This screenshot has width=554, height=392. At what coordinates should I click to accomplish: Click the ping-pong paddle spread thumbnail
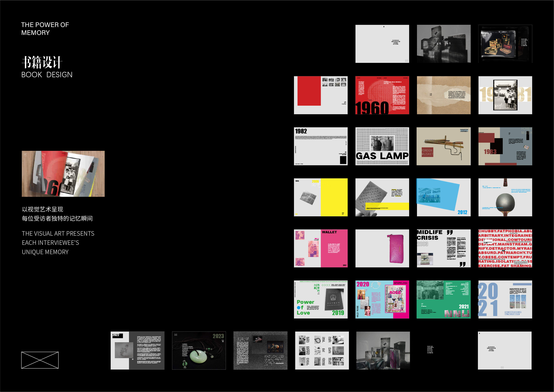click(505, 197)
